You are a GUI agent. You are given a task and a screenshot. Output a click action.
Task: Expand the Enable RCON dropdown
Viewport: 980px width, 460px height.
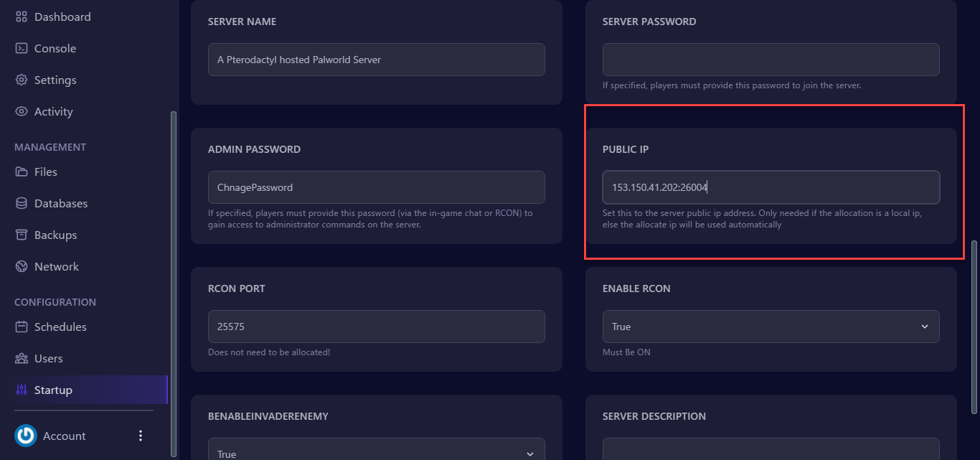coord(771,327)
